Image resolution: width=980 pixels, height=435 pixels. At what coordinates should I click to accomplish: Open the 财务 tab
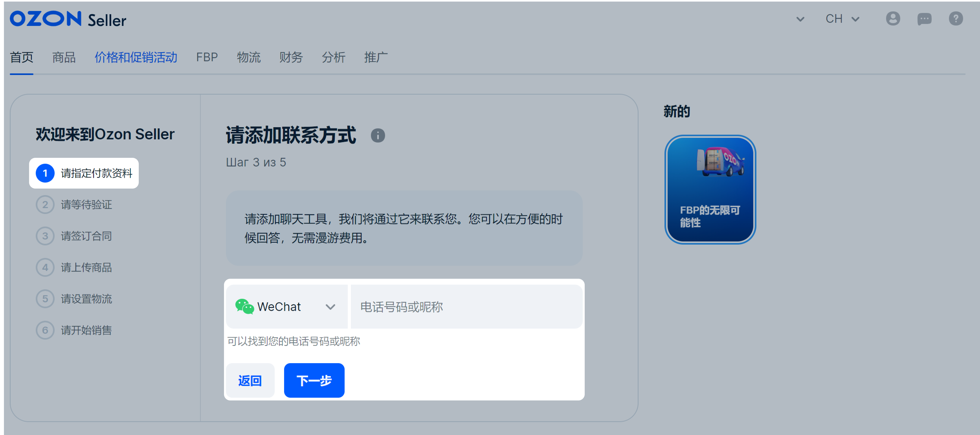coord(291,57)
